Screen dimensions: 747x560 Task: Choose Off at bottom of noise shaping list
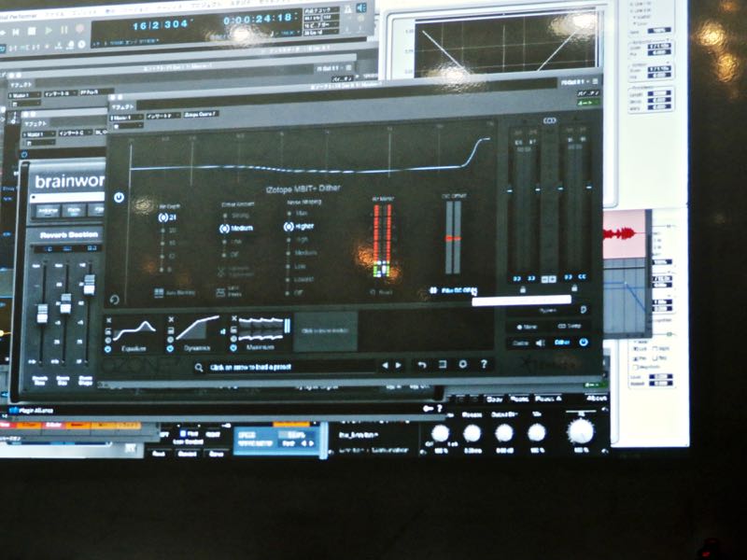tap(294, 293)
